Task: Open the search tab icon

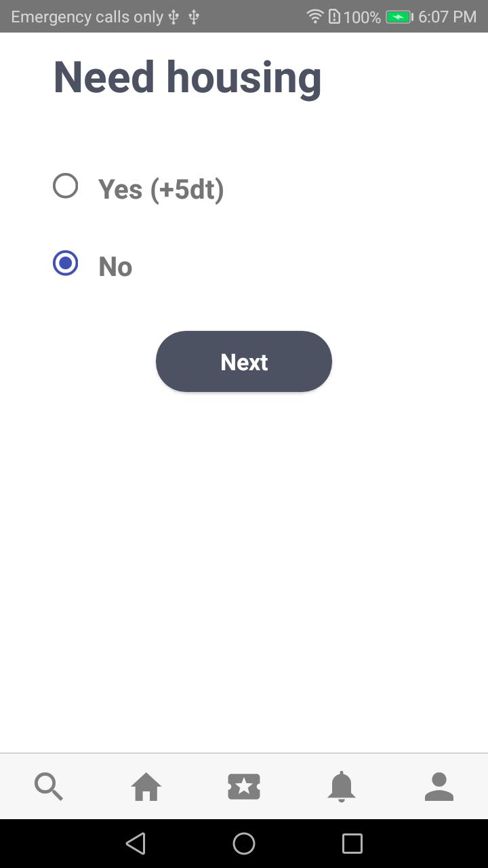Action: point(49,787)
